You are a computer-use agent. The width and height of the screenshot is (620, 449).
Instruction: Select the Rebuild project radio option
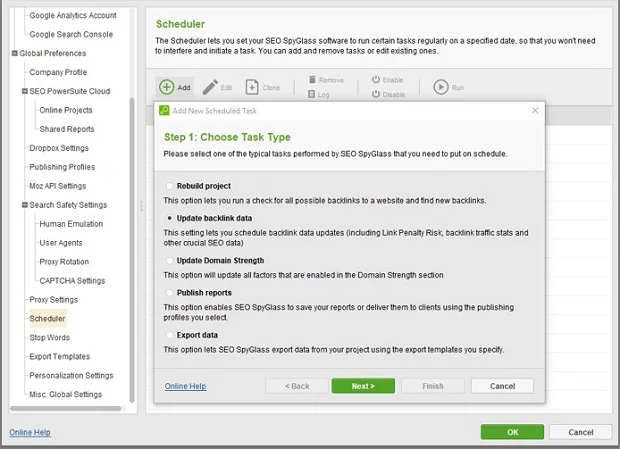tap(169, 186)
